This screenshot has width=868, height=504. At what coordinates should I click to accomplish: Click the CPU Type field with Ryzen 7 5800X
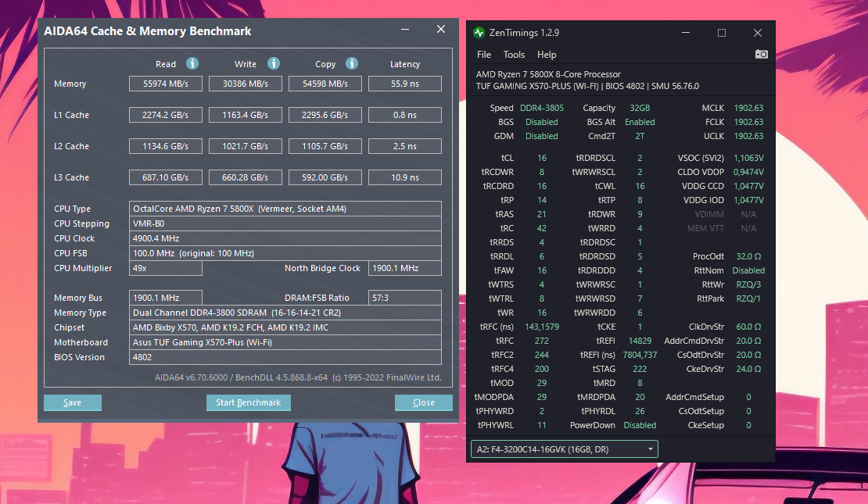click(x=285, y=209)
